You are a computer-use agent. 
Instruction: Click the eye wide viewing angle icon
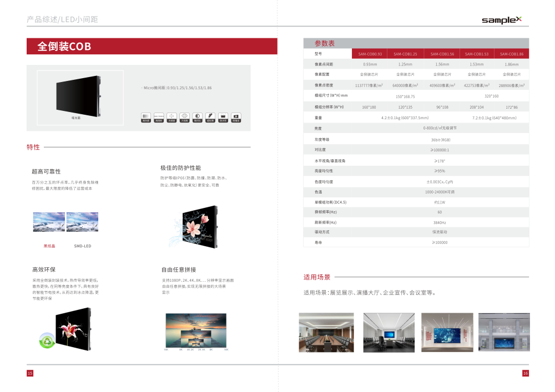pos(185,117)
